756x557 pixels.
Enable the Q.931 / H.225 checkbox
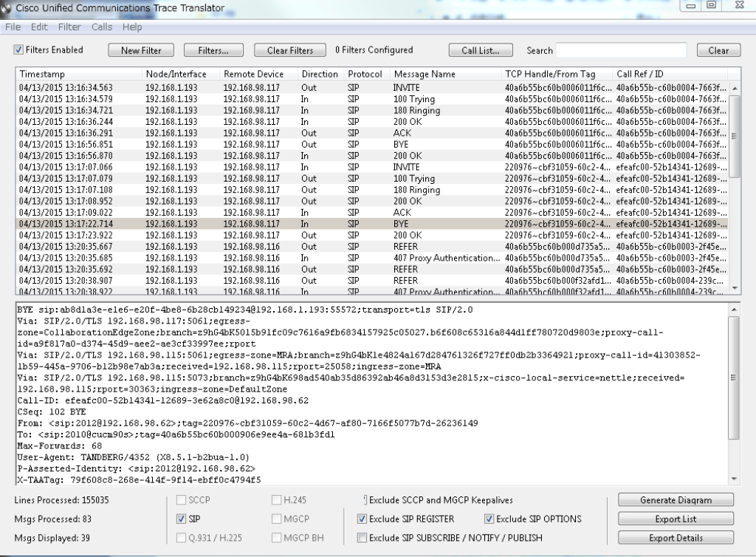182,538
